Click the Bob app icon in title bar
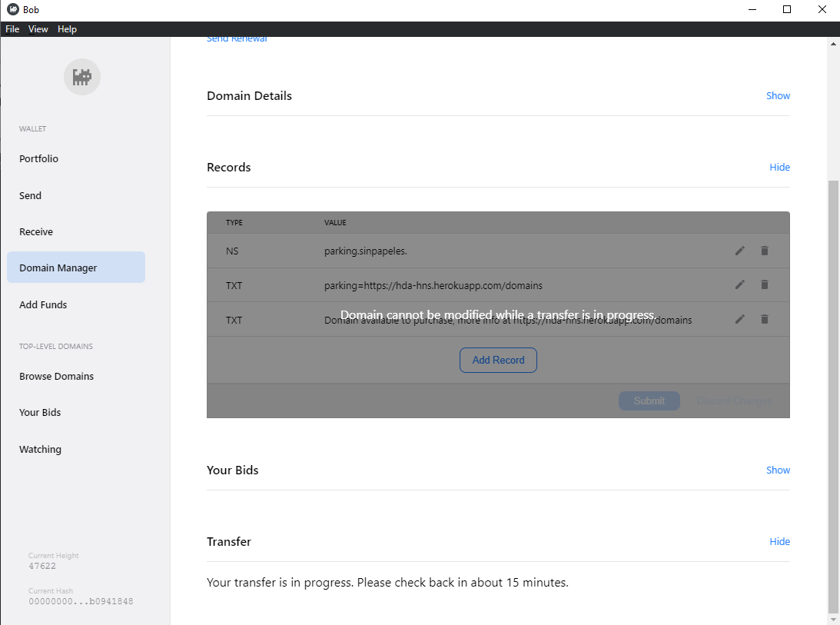 (x=12, y=9)
